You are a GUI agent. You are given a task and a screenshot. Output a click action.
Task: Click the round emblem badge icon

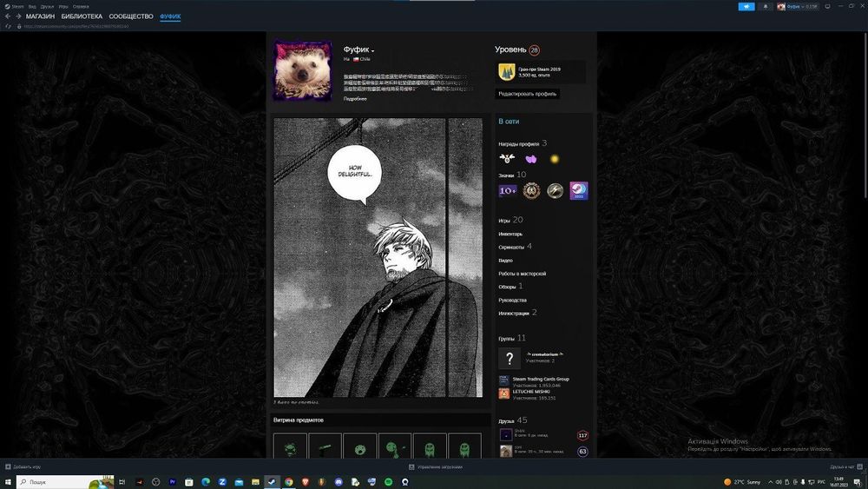(x=531, y=191)
